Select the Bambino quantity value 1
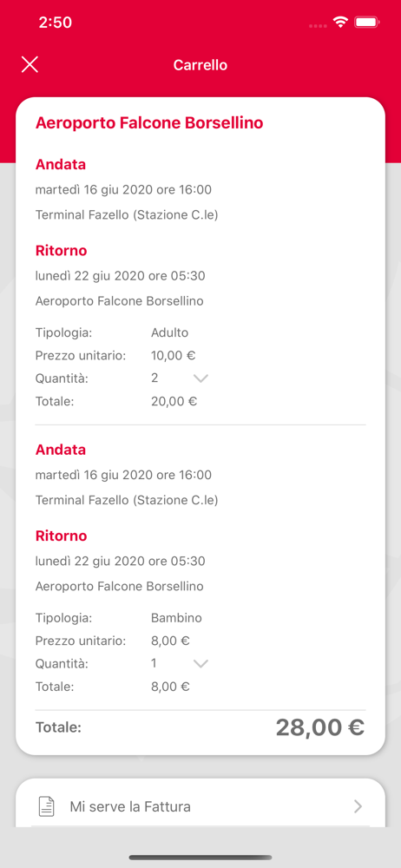 [154, 663]
